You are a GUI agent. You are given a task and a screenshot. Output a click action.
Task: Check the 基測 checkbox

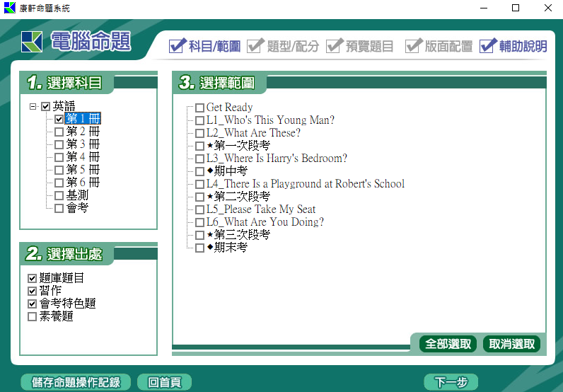click(x=59, y=195)
